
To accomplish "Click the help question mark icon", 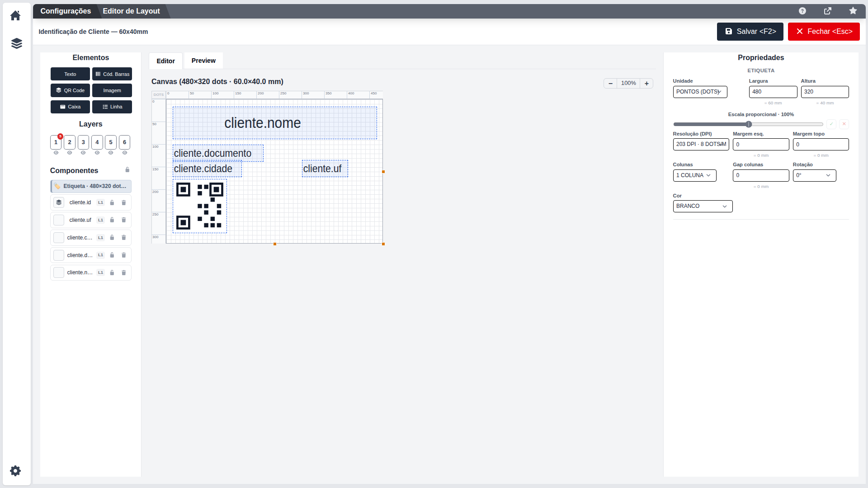I will point(802,11).
